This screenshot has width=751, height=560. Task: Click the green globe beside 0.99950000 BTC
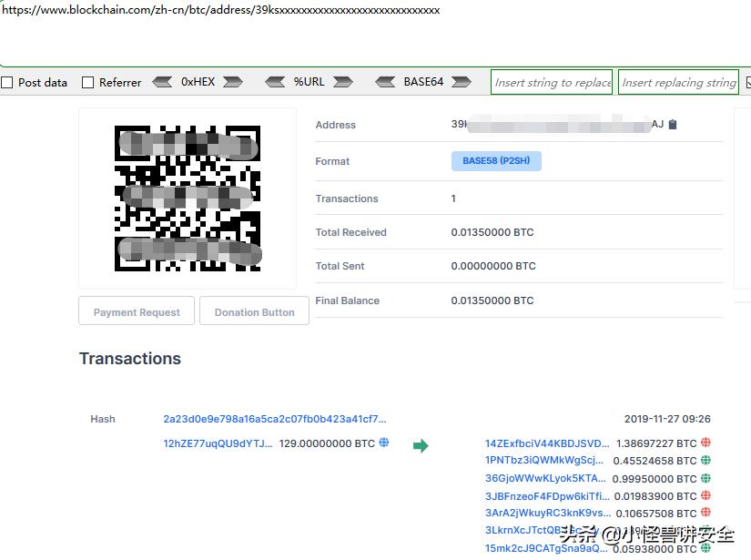(705, 478)
